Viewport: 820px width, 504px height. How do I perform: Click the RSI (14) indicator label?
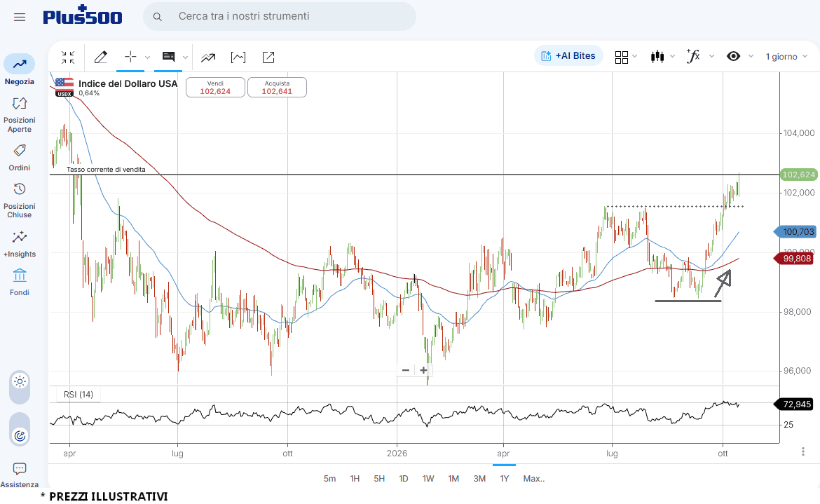click(x=78, y=394)
